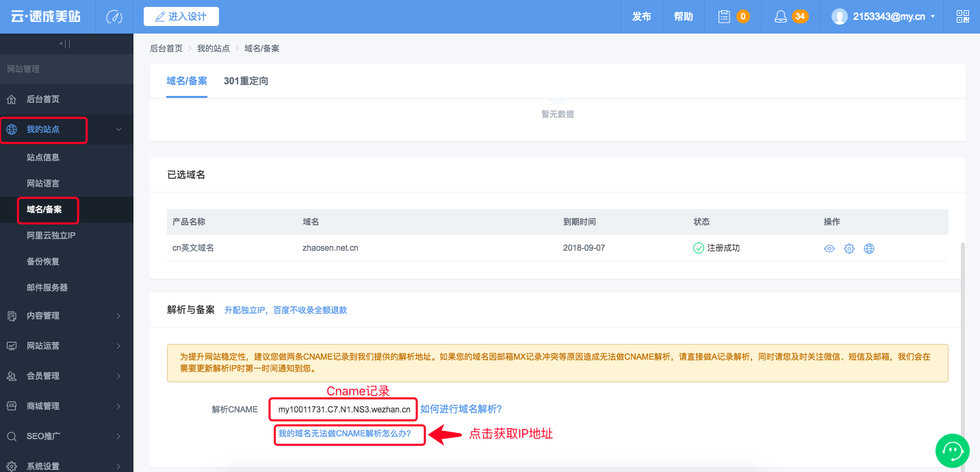
Task: Click the SEO推广 magnifier icon
Action: 12,436
